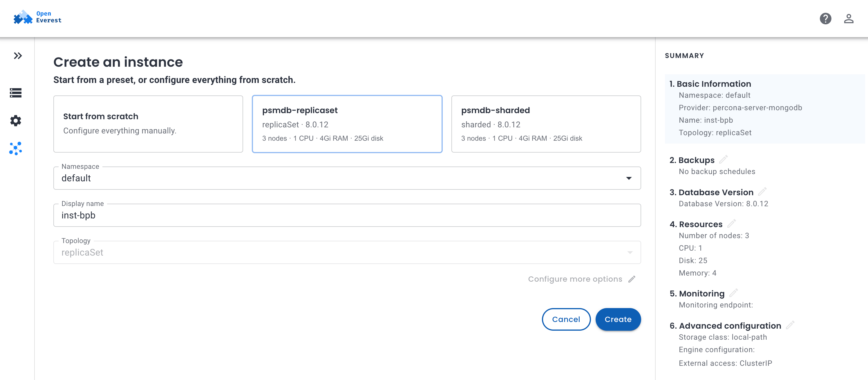Click 'Database Version: 8.0.12' summary text
This screenshot has width=868, height=380.
tap(724, 204)
